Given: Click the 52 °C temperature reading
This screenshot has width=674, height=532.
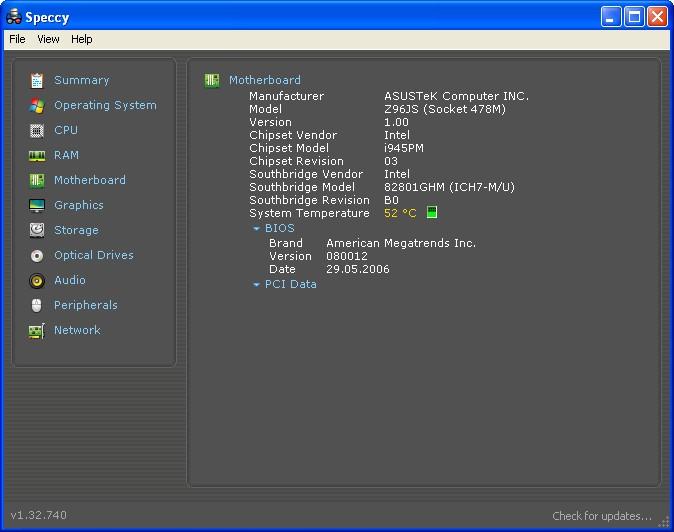Looking at the screenshot, I should click(400, 213).
